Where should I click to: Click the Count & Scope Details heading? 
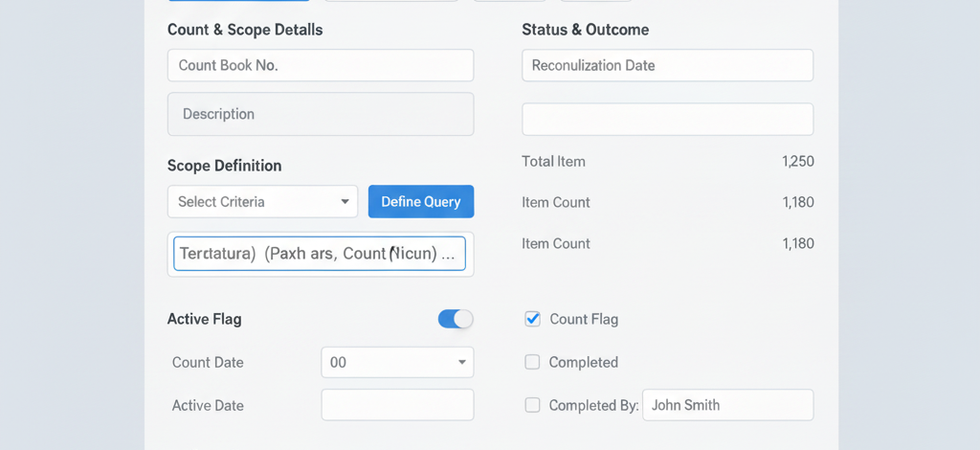[x=245, y=30]
